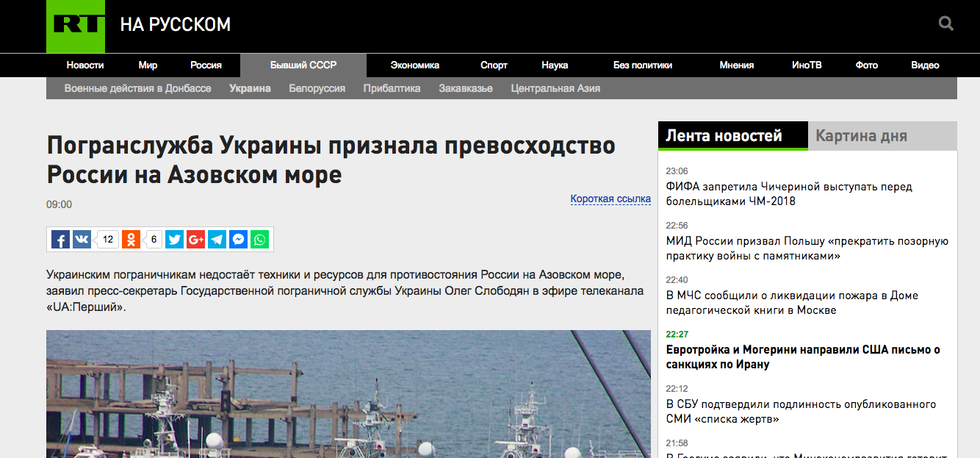Click the green RT logo
The width and height of the screenshot is (980, 458).
coord(76,26)
